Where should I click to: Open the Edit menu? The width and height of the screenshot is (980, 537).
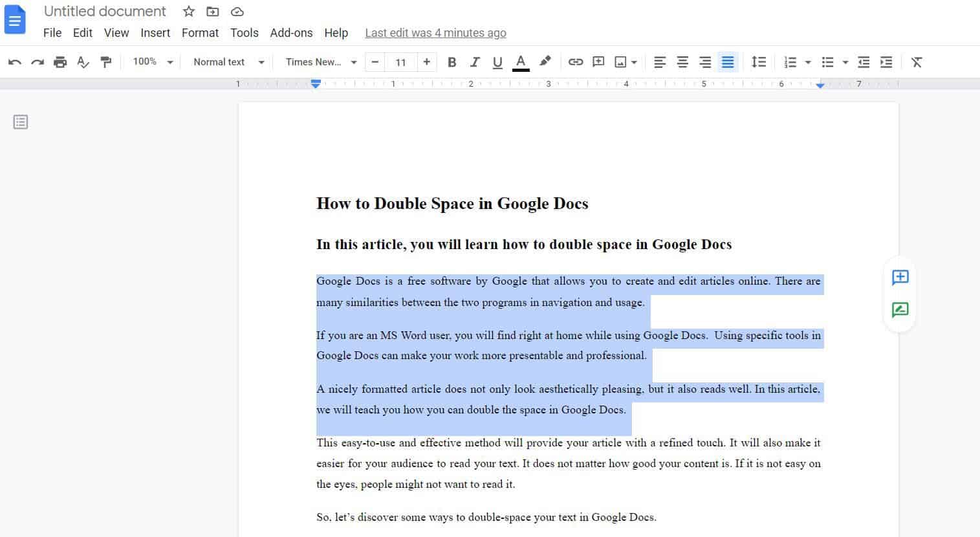(x=83, y=33)
